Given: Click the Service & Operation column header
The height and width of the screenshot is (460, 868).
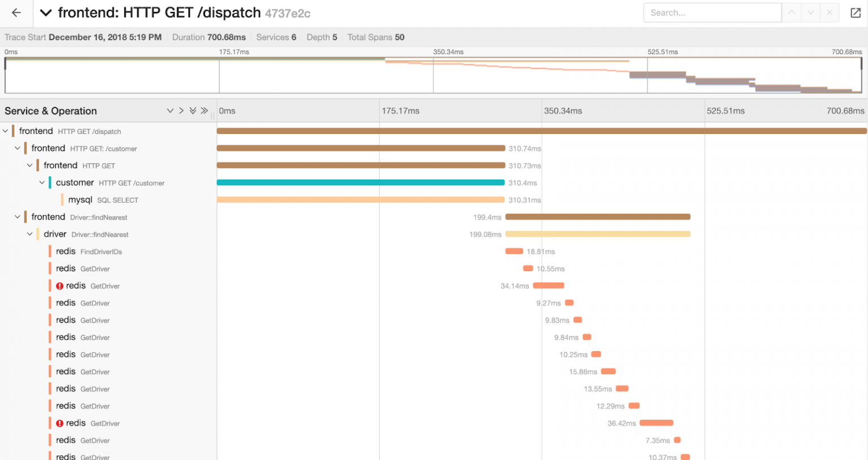Looking at the screenshot, I should click(x=50, y=111).
